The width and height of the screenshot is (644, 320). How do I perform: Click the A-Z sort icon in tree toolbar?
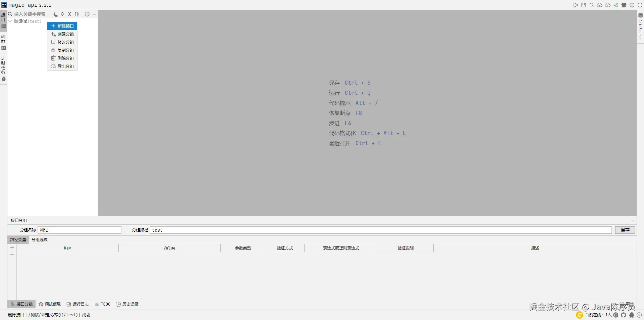[77, 14]
